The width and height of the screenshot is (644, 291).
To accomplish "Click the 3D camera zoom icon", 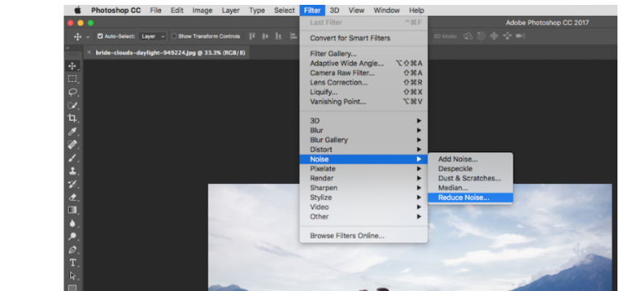I will (x=520, y=36).
